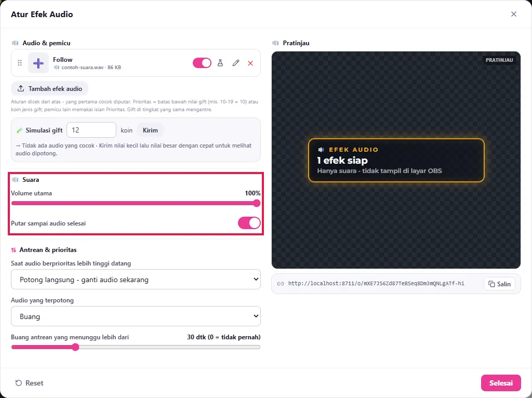Adjust Buang antrean yang menunggu slider

pyautogui.click(x=136, y=347)
